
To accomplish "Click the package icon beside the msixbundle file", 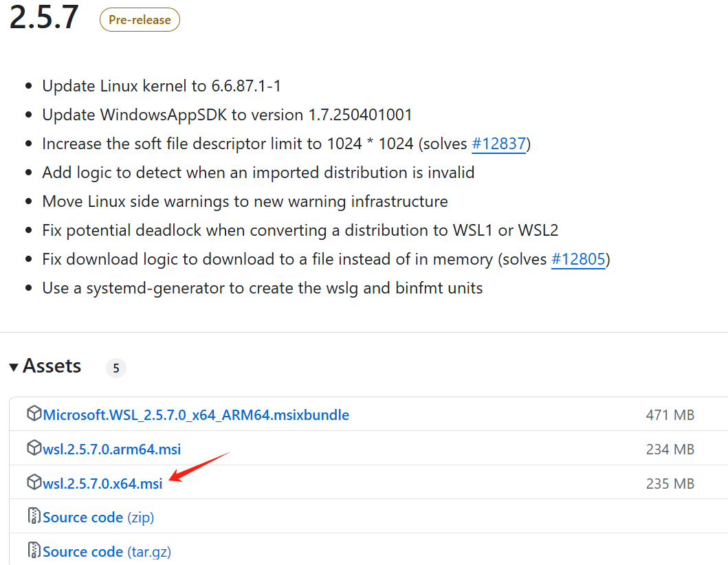I will pyautogui.click(x=34, y=414).
